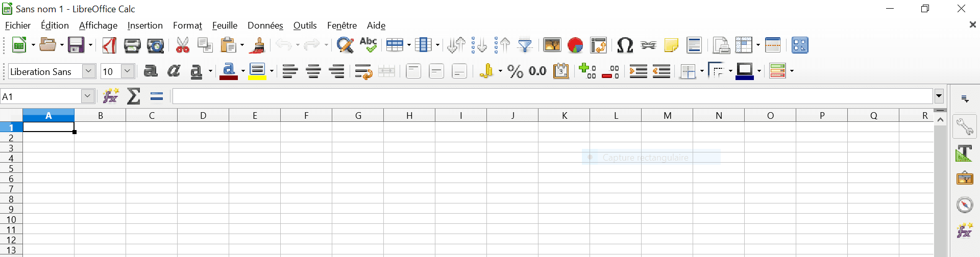Align text left
This screenshot has height=257, width=980.
[x=290, y=71]
